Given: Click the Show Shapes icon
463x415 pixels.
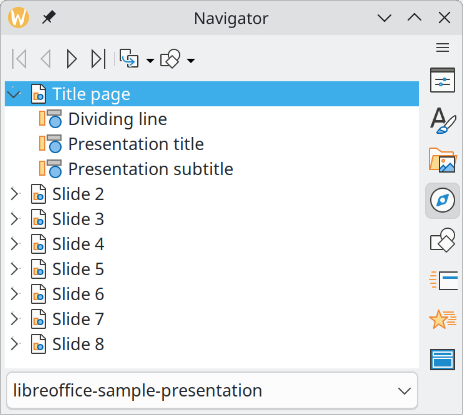Looking at the screenshot, I should point(170,59).
